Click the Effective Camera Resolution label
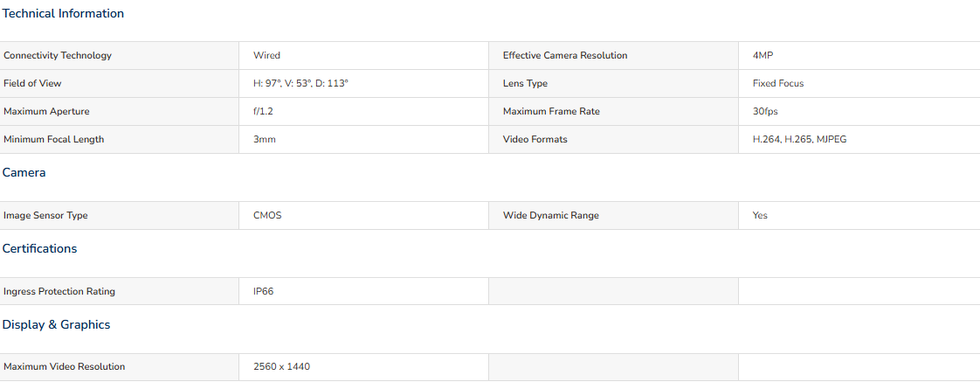The height and width of the screenshot is (382, 980). 565,56
